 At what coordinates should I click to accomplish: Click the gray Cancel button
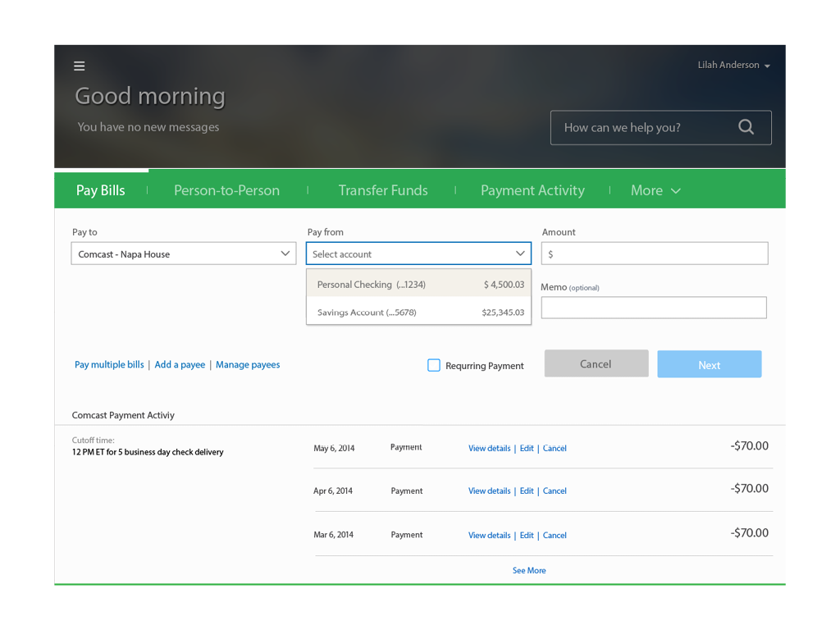pos(596,363)
